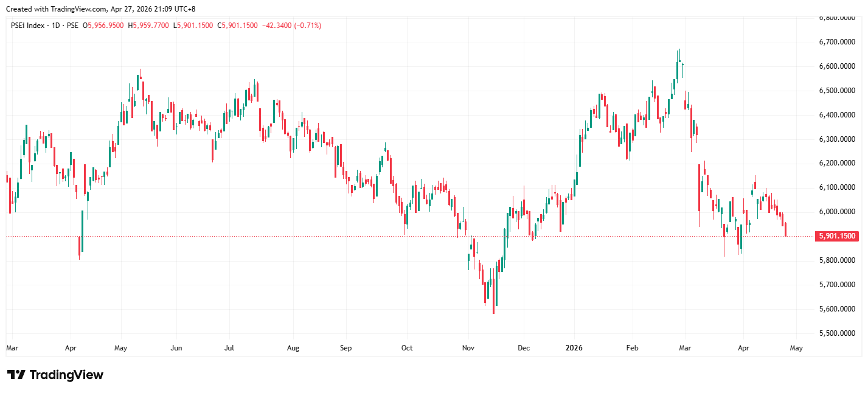The width and height of the screenshot is (868, 393).
Task: Click the last red candlestick before May
Action: tap(786, 229)
